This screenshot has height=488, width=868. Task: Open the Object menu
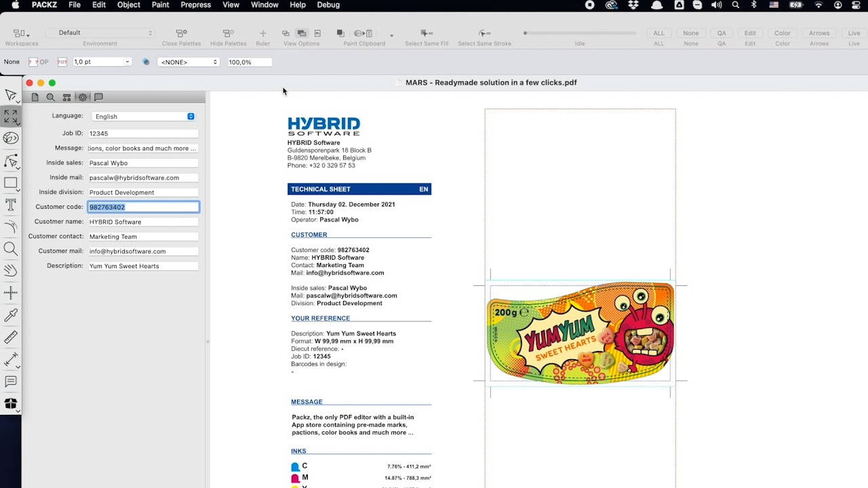pos(128,5)
